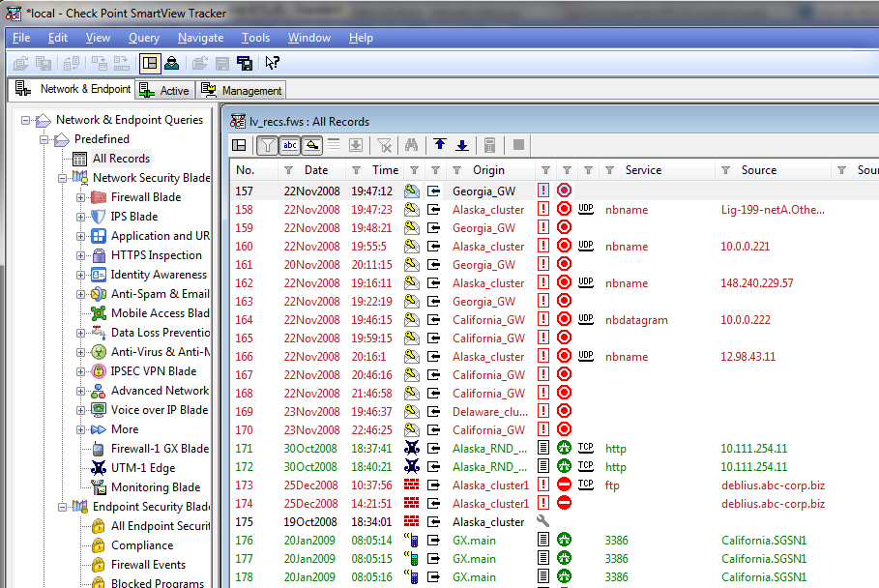Click the Go to Top arrow icon
Image resolution: width=879 pixels, height=588 pixels.
pos(440,145)
